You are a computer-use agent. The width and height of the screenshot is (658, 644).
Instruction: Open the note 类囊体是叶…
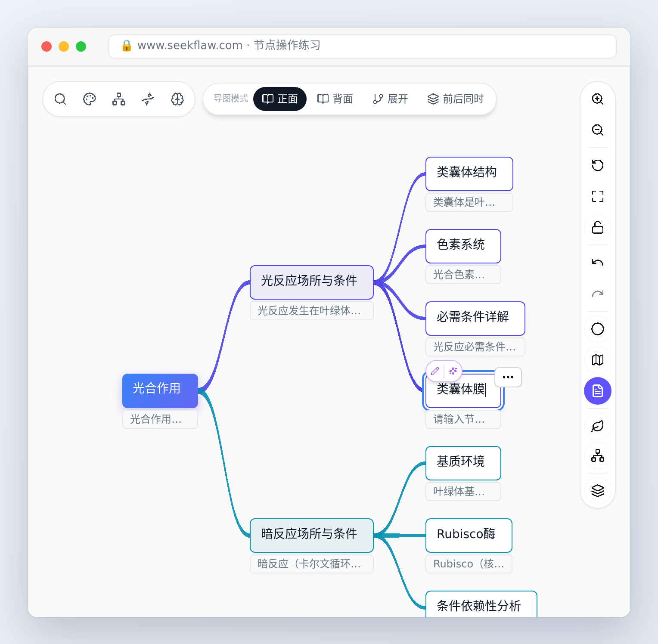pyautogui.click(x=469, y=202)
